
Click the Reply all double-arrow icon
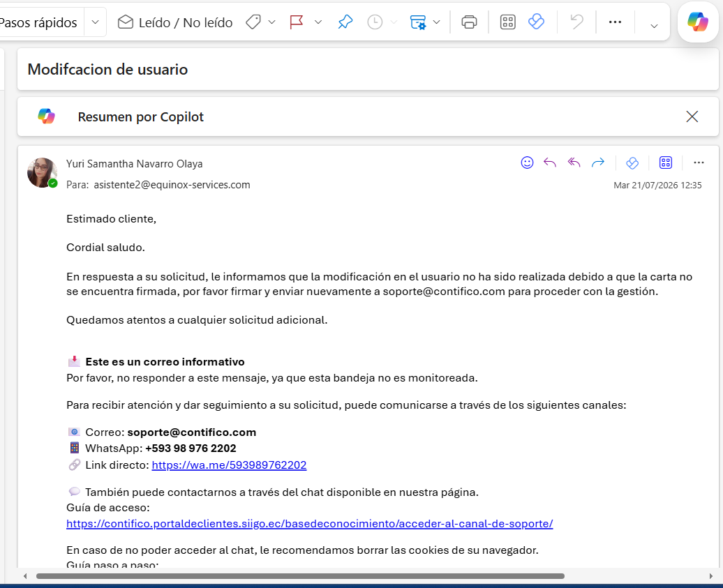pyautogui.click(x=574, y=163)
